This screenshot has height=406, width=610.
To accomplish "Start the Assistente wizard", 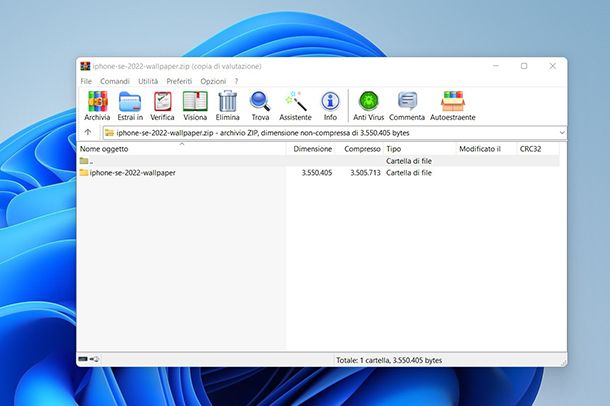I will (x=295, y=105).
